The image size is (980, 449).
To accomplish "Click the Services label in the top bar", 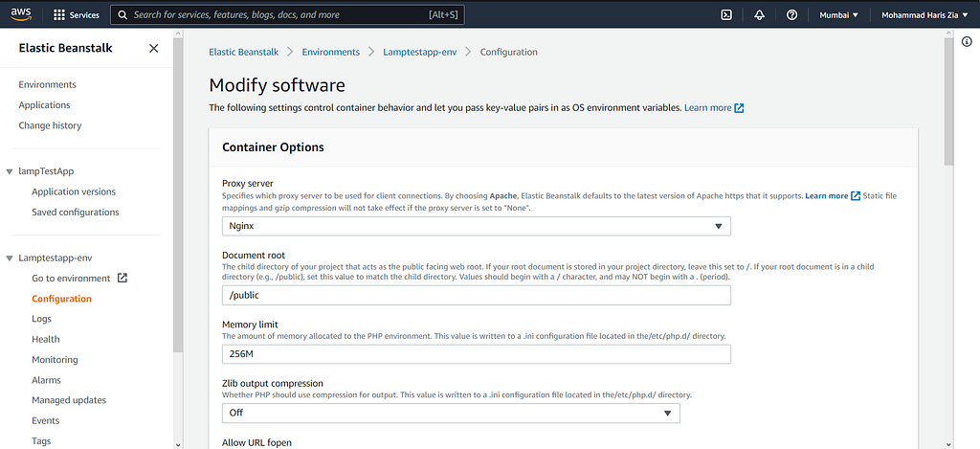I will pos(84,15).
